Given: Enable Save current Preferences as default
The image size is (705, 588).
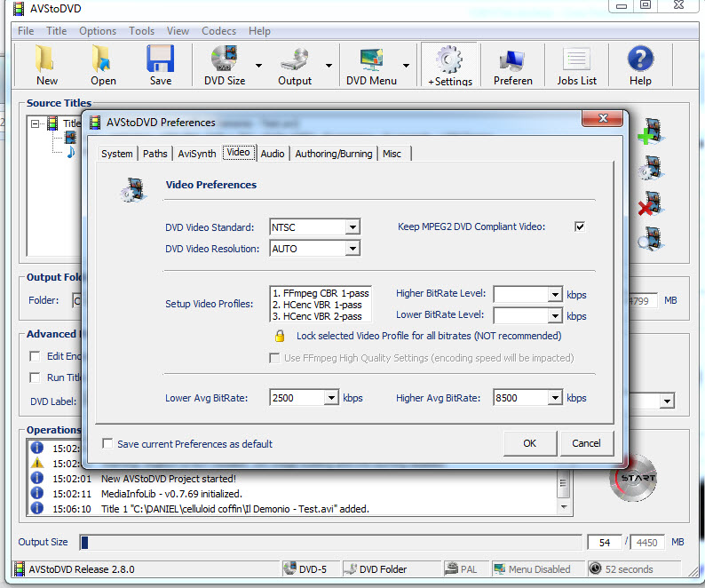Looking at the screenshot, I should [x=107, y=443].
